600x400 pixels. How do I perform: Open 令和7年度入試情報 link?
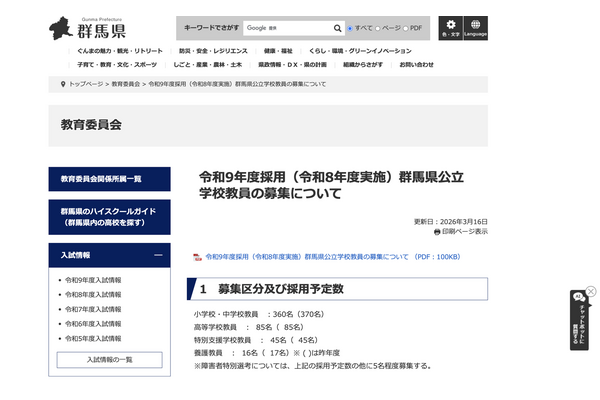point(93,309)
